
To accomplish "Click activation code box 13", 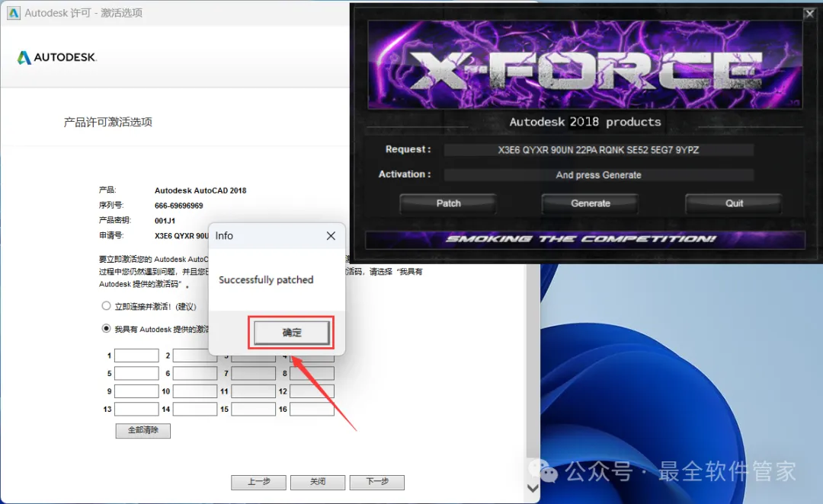I will tap(136, 409).
